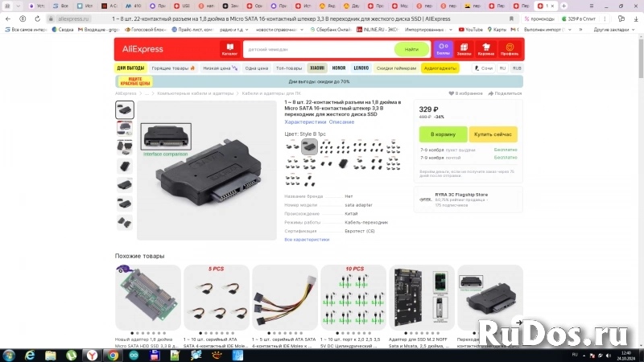This screenshot has height=362, width=644.
Task: Open browser downloads icon
Action: [x=636, y=19]
